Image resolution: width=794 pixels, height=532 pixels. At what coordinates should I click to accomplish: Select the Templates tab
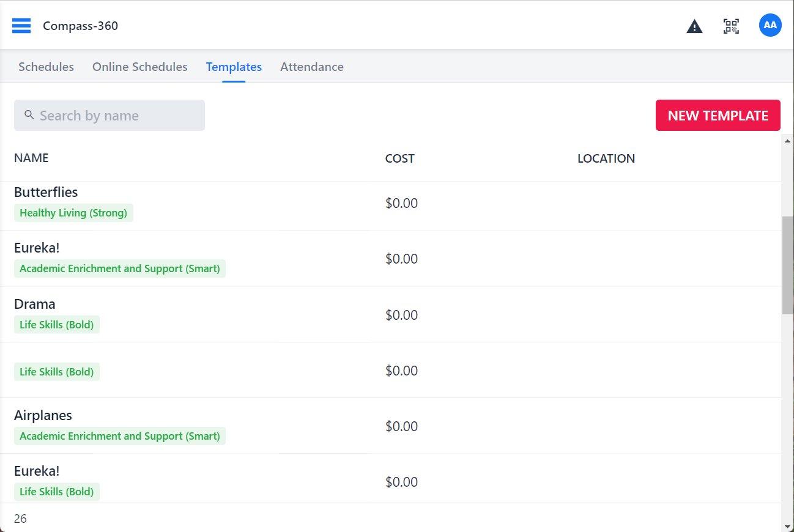pyautogui.click(x=234, y=67)
